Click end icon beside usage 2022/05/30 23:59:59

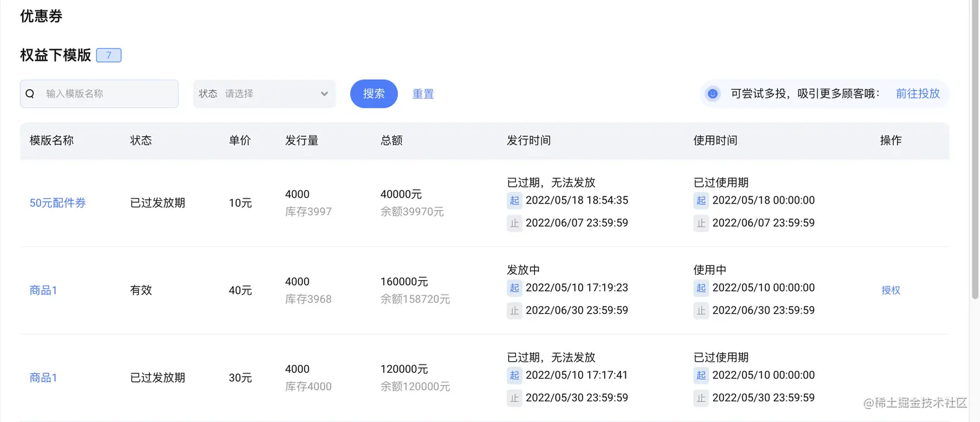[701, 398]
